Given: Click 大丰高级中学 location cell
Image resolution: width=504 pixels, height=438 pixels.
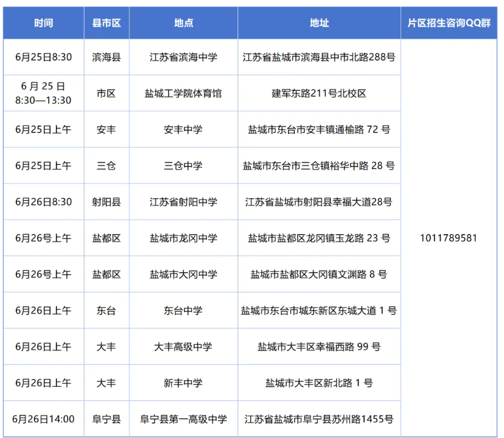Looking at the screenshot, I should (184, 347).
